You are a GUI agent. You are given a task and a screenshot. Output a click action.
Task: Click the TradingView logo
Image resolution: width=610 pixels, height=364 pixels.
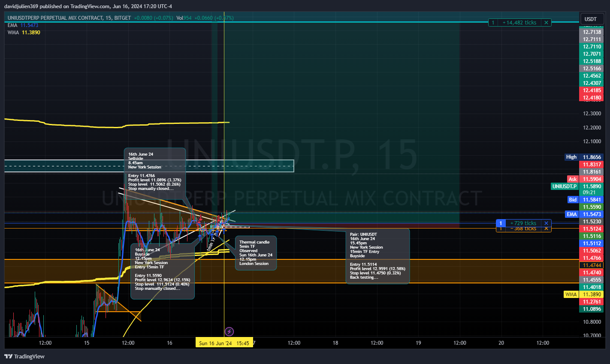click(x=24, y=356)
